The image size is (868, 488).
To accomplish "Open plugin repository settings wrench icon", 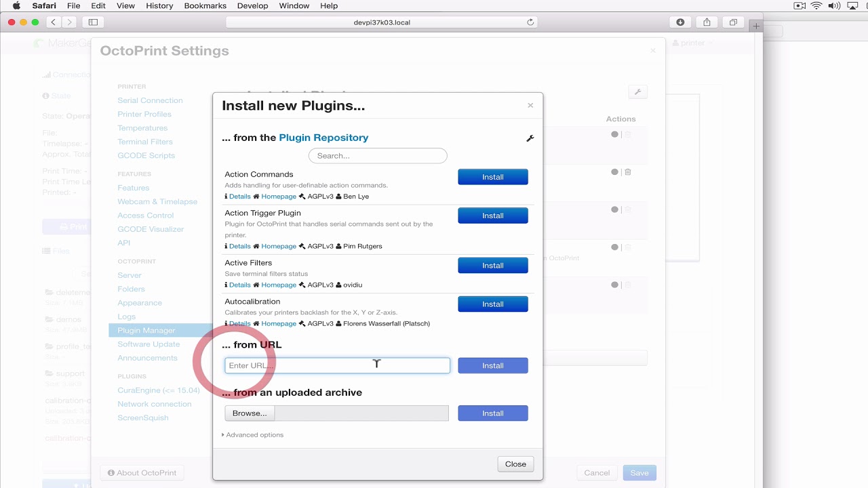I will point(530,138).
